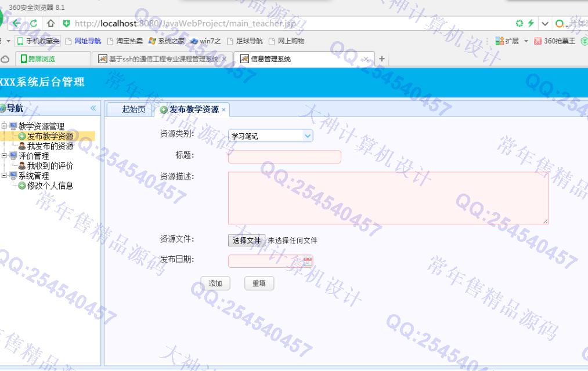This screenshot has width=588, height=371.
Task: Click the 360抢票王 extension
Action: pyautogui.click(x=555, y=41)
